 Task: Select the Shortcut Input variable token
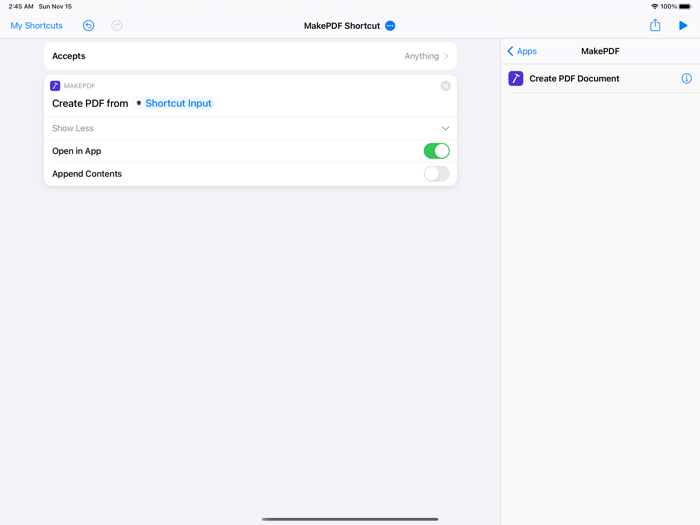pyautogui.click(x=173, y=104)
